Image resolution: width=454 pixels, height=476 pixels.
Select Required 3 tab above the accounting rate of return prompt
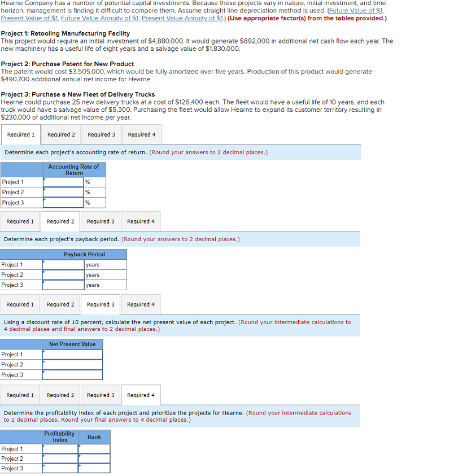102,134
